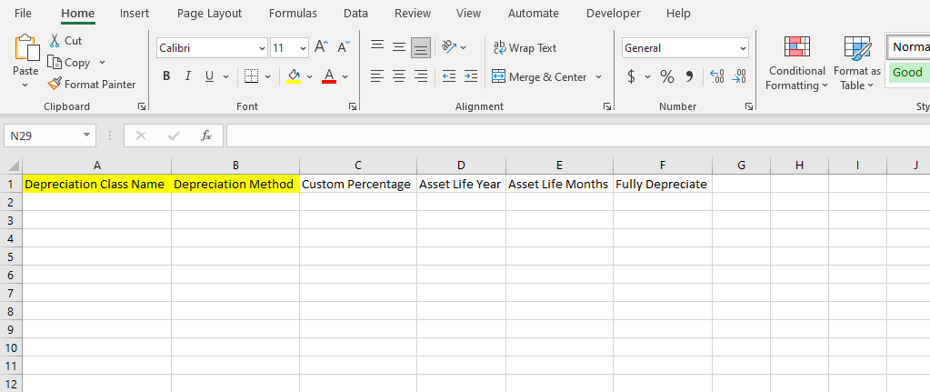Image resolution: width=930 pixels, height=392 pixels.
Task: Open the Automate tab
Action: click(533, 13)
